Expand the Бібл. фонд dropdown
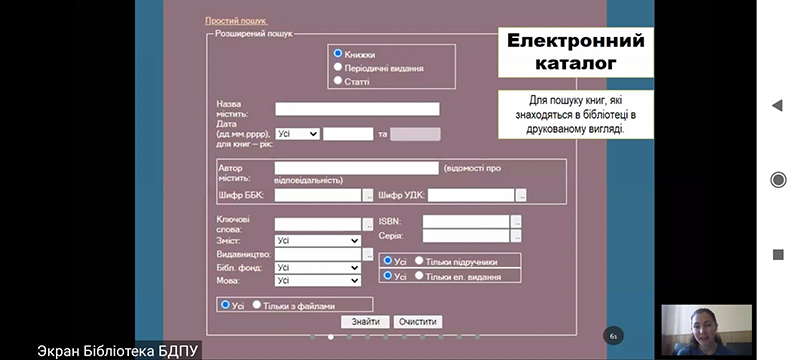Screen dimensions: 800x360 tap(318, 268)
